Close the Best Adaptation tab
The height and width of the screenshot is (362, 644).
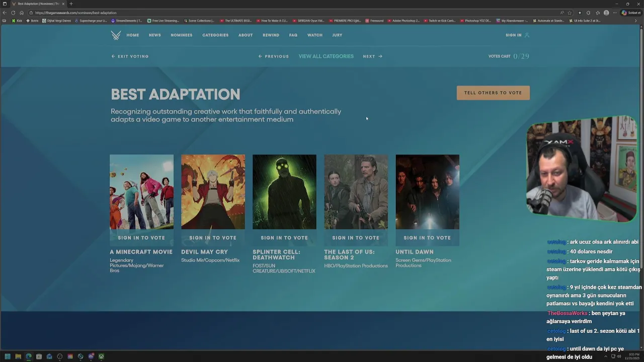63,4
